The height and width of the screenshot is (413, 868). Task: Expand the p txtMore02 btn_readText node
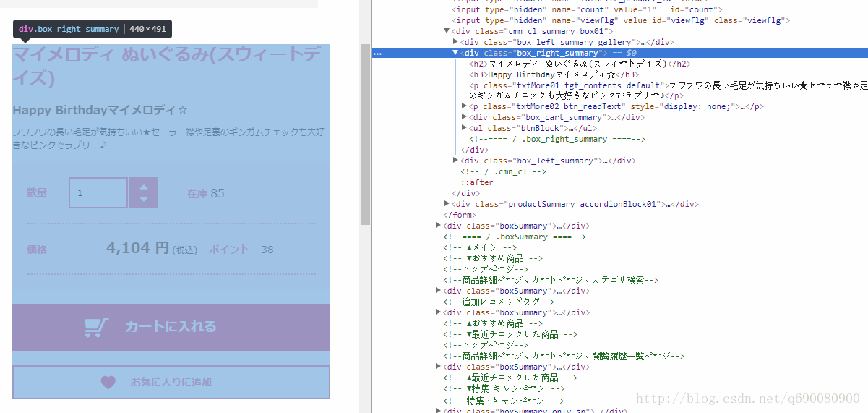(464, 106)
